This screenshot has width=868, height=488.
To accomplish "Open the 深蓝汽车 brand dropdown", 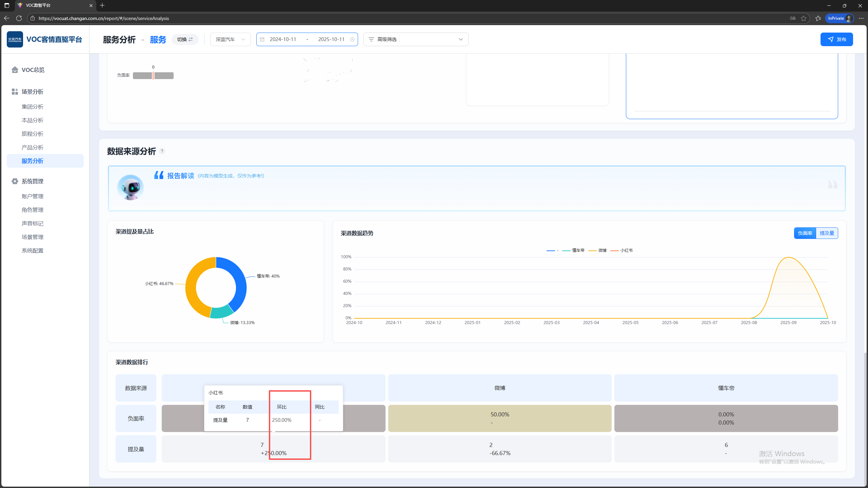I will [230, 39].
